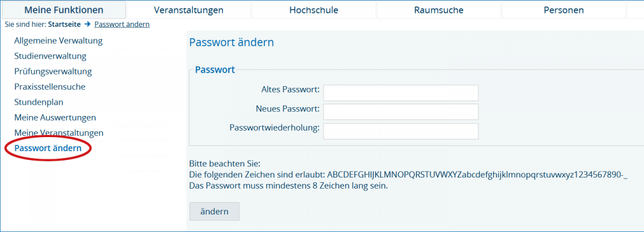Open Meine Auswertungen in the sidebar
Screen dimensions: 644x232
click(55, 118)
